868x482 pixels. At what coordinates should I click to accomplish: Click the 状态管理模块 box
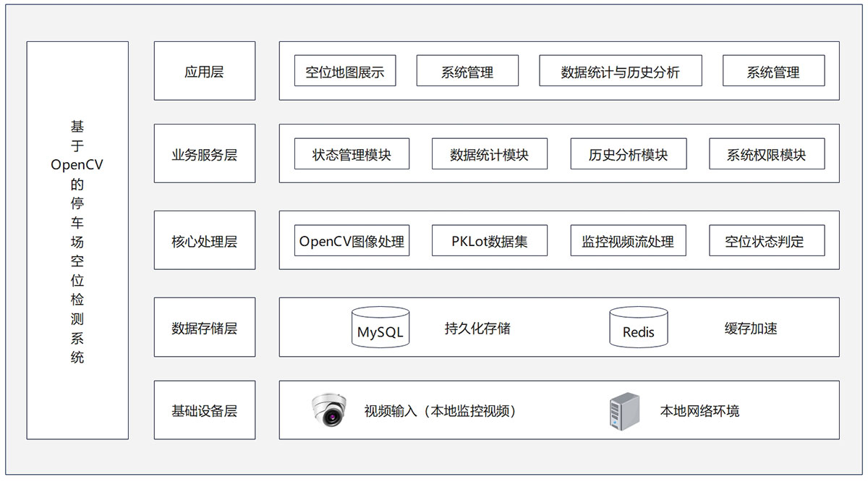(352, 154)
